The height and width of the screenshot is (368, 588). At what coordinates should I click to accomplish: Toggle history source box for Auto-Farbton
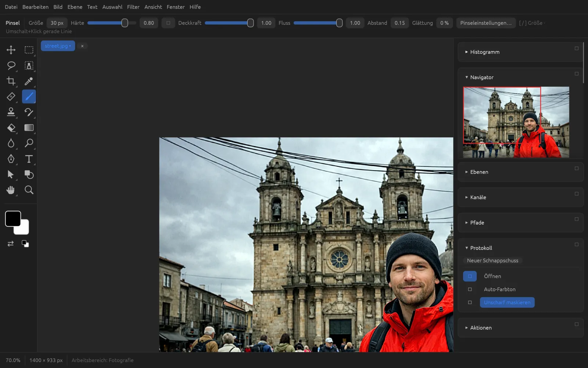pos(470,289)
